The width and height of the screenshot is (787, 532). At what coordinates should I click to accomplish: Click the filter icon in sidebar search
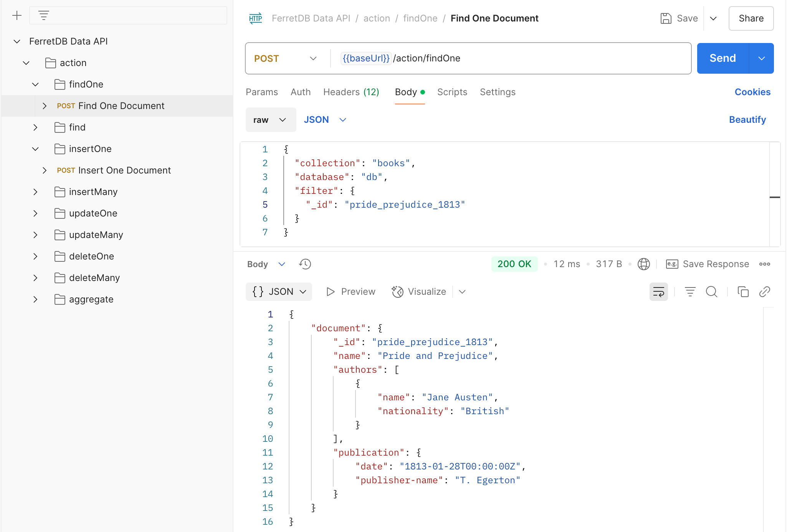click(x=44, y=16)
